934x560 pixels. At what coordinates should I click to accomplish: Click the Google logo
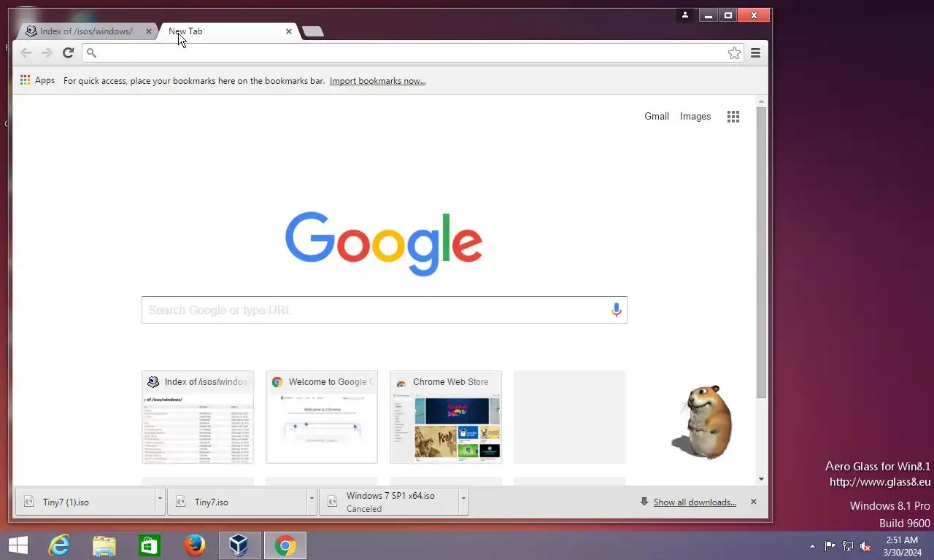(x=384, y=244)
